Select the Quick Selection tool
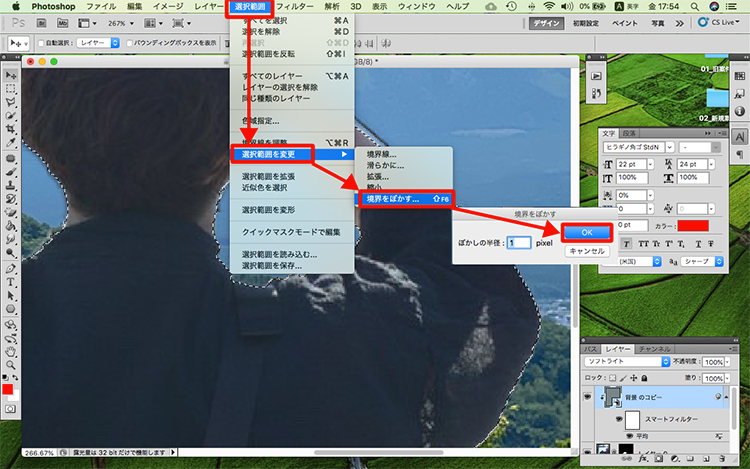This screenshot has width=750, height=469. click(11, 115)
